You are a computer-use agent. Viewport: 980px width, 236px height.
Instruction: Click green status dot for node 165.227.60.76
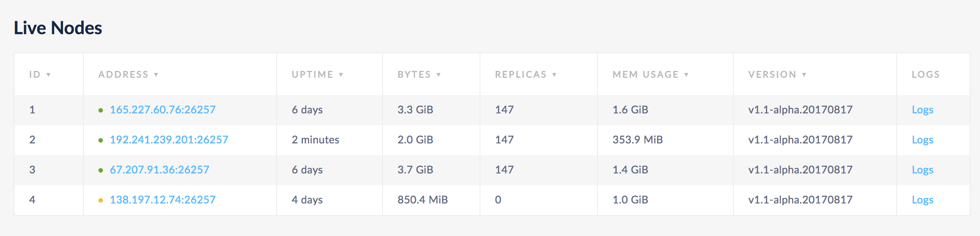(100, 110)
